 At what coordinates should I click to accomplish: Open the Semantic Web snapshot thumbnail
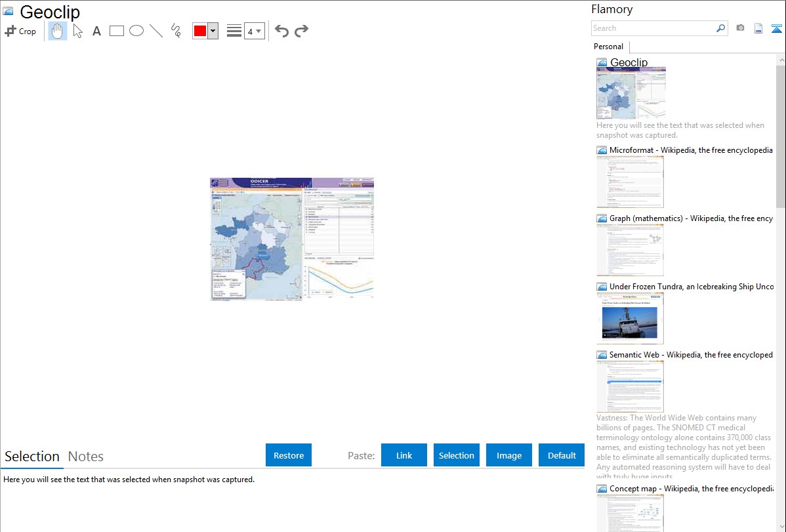point(630,386)
